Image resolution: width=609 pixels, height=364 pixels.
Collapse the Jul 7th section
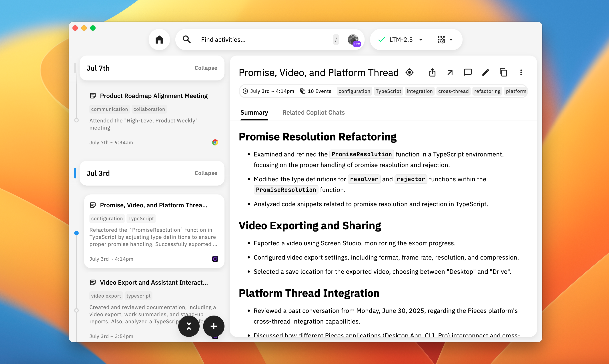[x=206, y=68]
